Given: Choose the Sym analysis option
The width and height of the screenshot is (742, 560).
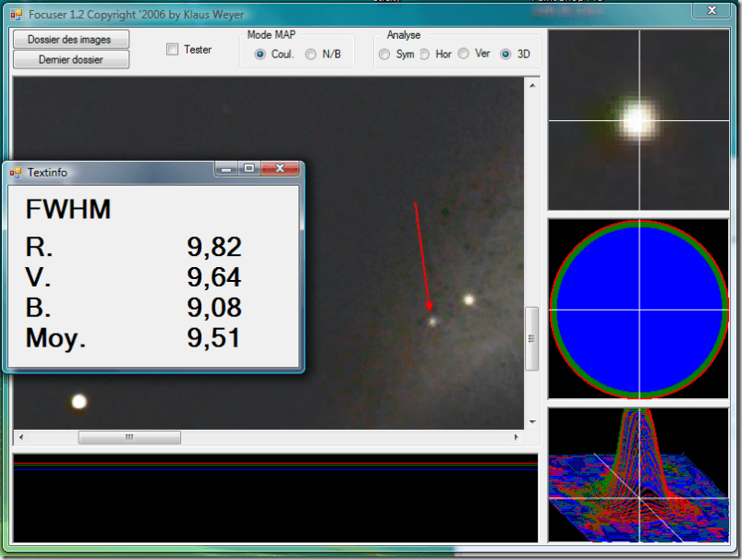Looking at the screenshot, I should (384, 55).
